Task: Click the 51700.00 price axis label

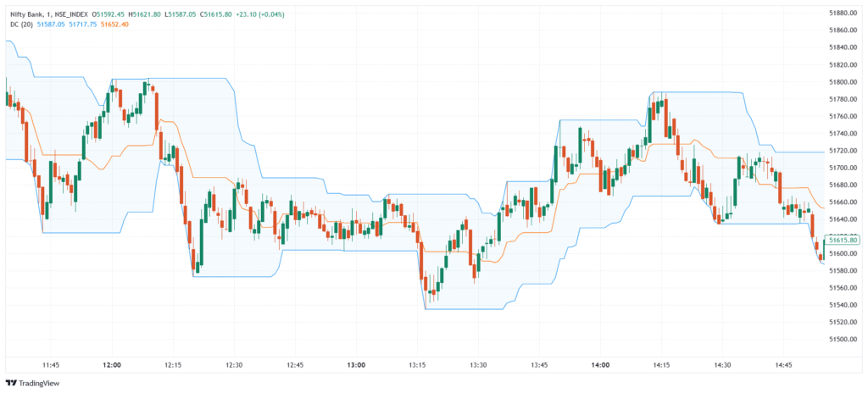Action: pyautogui.click(x=843, y=168)
